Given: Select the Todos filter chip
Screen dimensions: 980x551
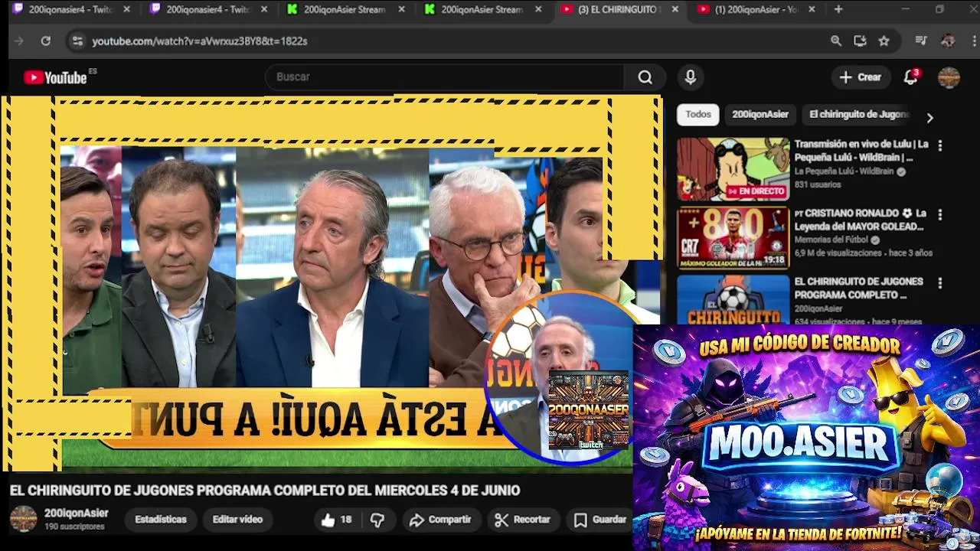Looking at the screenshot, I should 698,115.
